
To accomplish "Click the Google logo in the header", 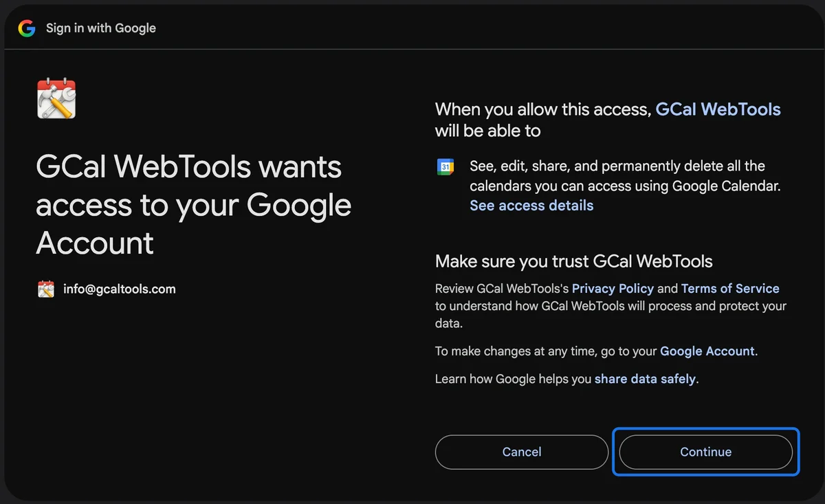I will [x=27, y=28].
